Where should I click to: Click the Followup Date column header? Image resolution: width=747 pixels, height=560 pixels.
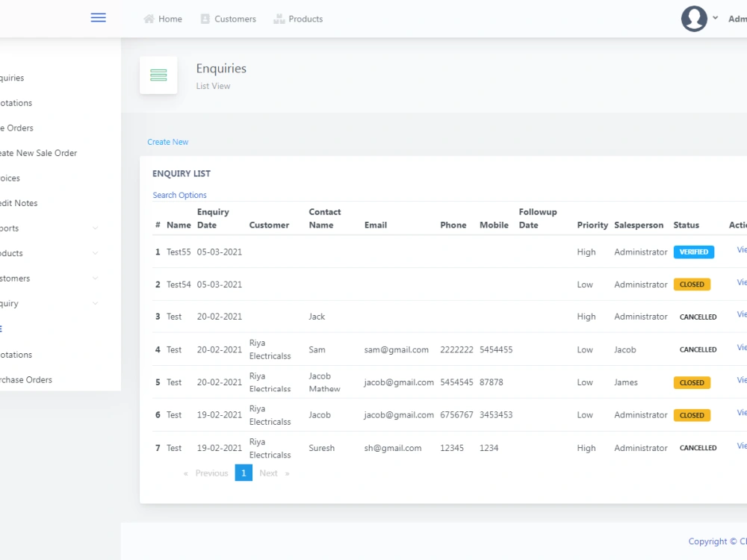point(538,219)
